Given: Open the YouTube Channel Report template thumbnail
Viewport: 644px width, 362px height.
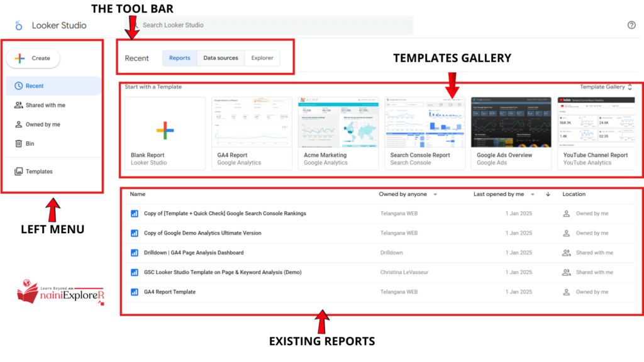Looking at the screenshot, I should point(596,123).
